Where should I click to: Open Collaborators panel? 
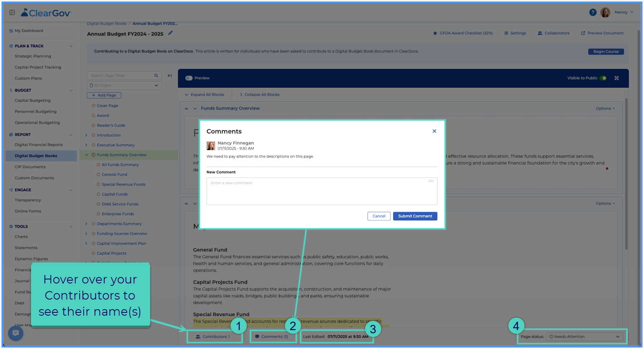(x=554, y=33)
